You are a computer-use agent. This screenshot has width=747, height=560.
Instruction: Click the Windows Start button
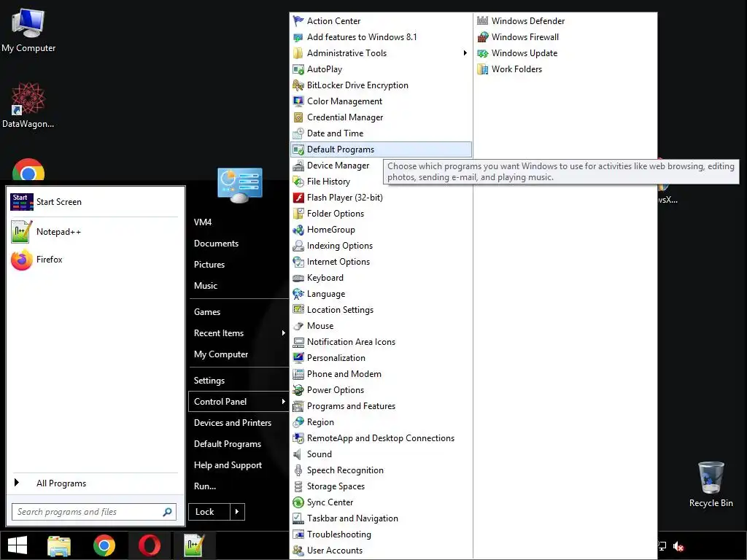tap(18, 545)
